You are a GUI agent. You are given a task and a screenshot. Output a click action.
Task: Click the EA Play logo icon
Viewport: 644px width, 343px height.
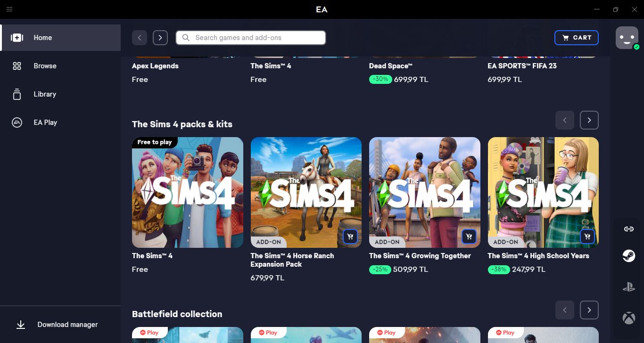[x=17, y=122]
